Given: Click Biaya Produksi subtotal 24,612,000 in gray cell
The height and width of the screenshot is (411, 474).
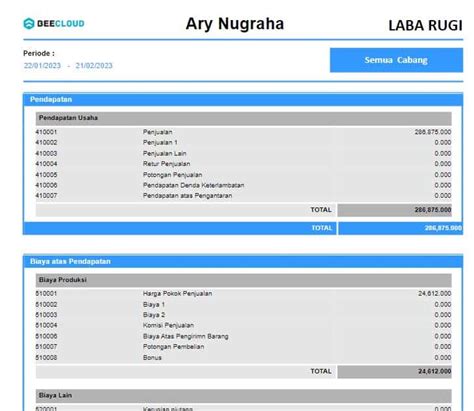Looking at the screenshot, I should tap(395, 372).
